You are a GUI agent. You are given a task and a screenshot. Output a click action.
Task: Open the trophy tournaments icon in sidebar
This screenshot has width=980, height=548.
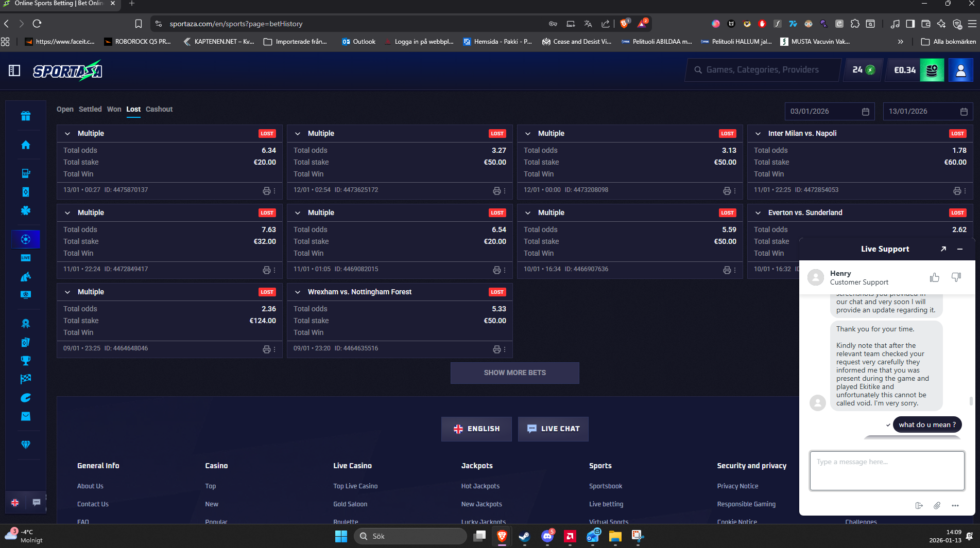coord(26,360)
